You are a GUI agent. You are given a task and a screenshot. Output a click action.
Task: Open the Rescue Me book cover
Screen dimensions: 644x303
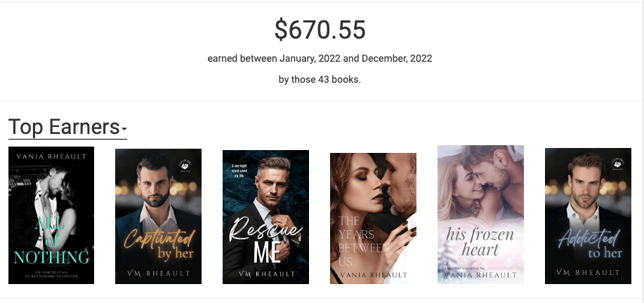(x=265, y=217)
